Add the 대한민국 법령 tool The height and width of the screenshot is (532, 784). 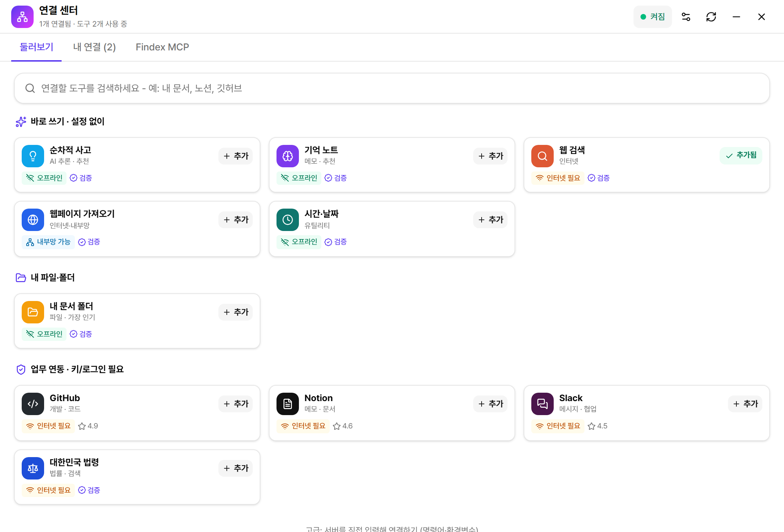[236, 468]
